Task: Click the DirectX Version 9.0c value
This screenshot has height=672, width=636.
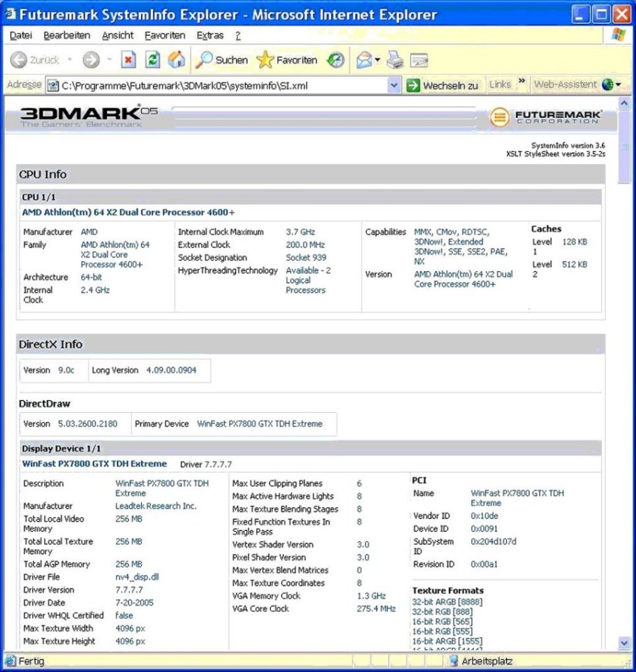Action: pos(66,370)
